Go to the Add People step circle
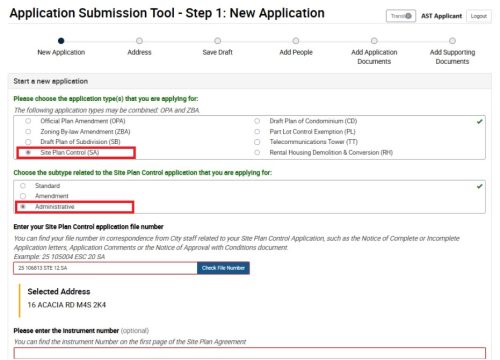 point(296,41)
